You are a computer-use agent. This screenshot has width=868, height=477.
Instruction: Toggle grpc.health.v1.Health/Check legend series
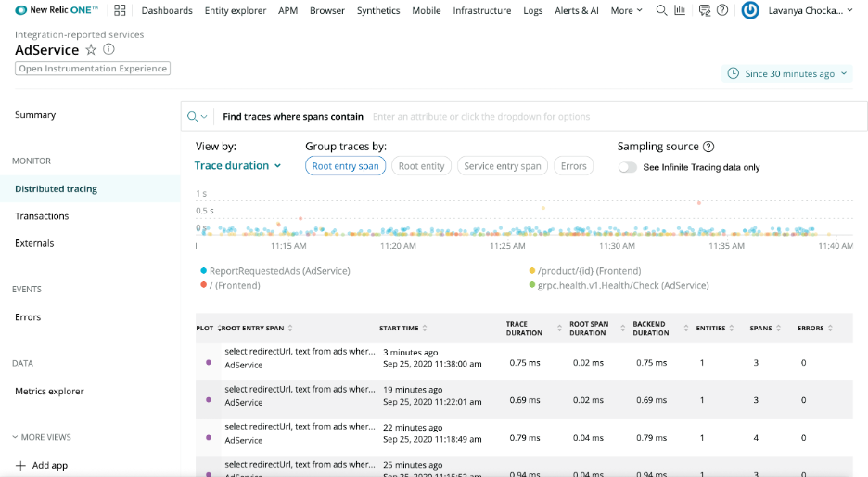tap(619, 285)
